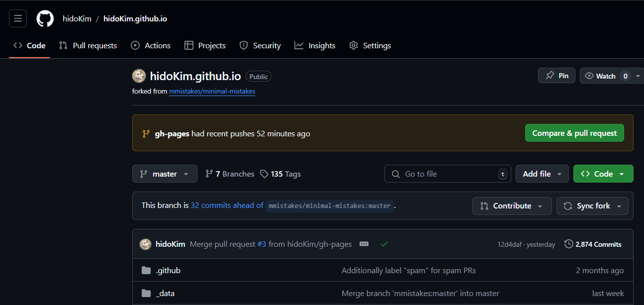
Task: Switch to the Actions tab
Action: click(151, 45)
